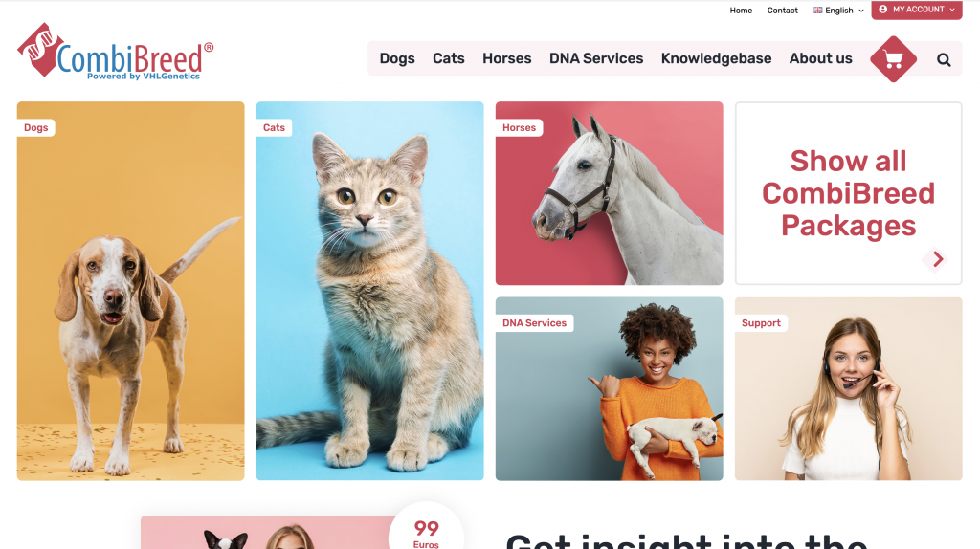Viewport: 980px width, 549px height.
Task: Click Show all CombiBreed Packages tile
Action: click(849, 193)
